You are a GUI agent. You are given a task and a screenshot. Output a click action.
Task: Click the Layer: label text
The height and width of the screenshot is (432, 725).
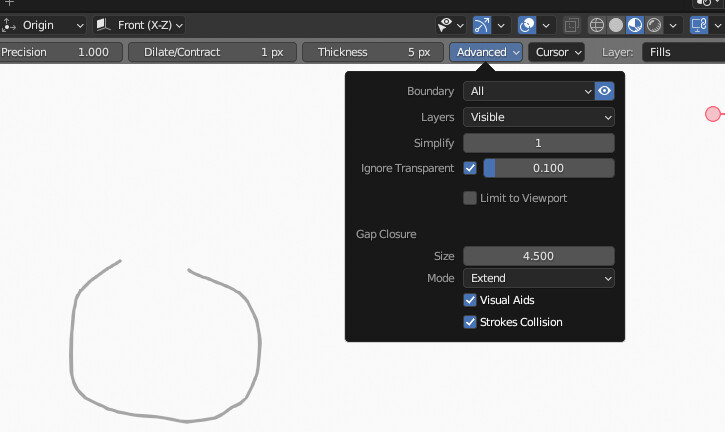[617, 52]
